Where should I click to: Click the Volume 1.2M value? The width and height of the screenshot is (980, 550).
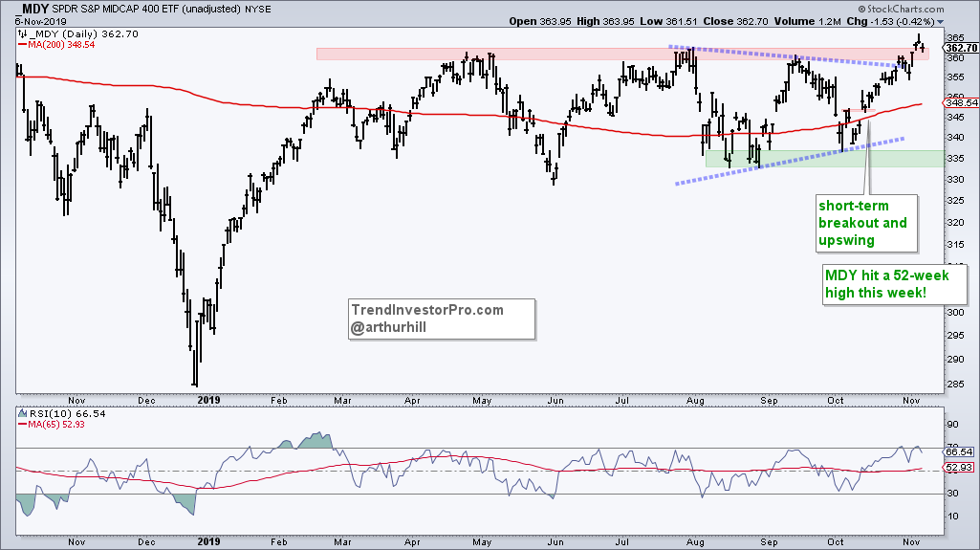[x=807, y=21]
